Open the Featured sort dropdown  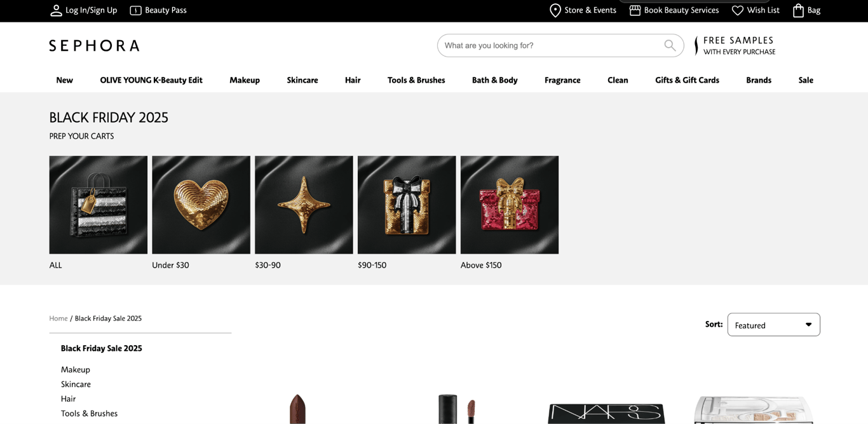[773, 325]
